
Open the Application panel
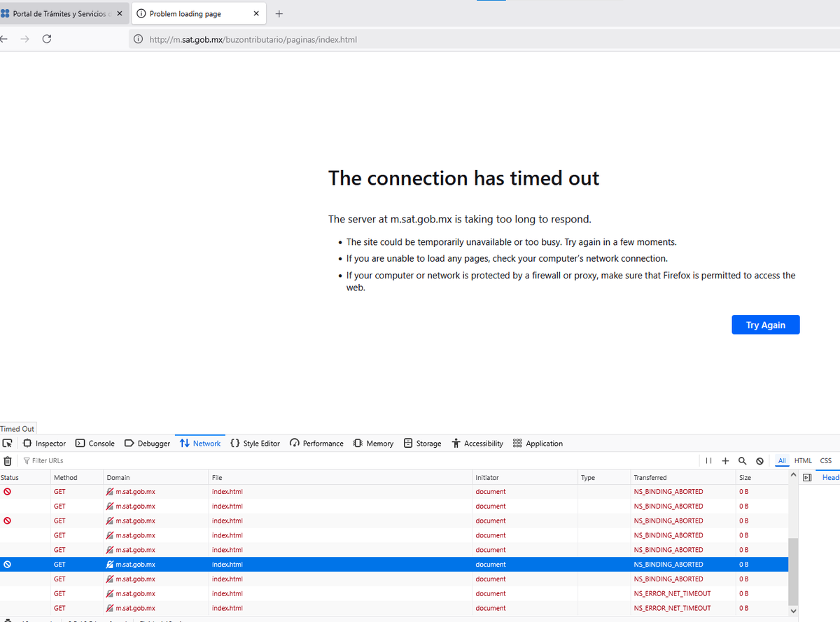538,444
